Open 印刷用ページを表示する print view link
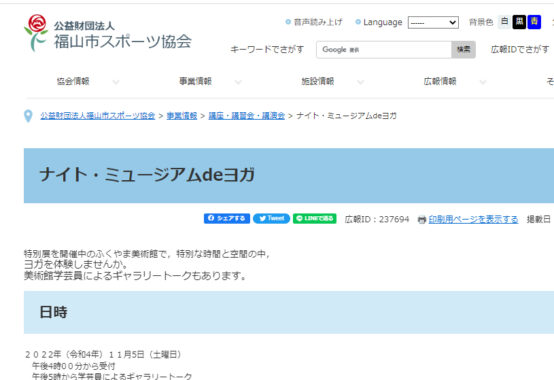This screenshot has width=554, height=380. (473, 219)
